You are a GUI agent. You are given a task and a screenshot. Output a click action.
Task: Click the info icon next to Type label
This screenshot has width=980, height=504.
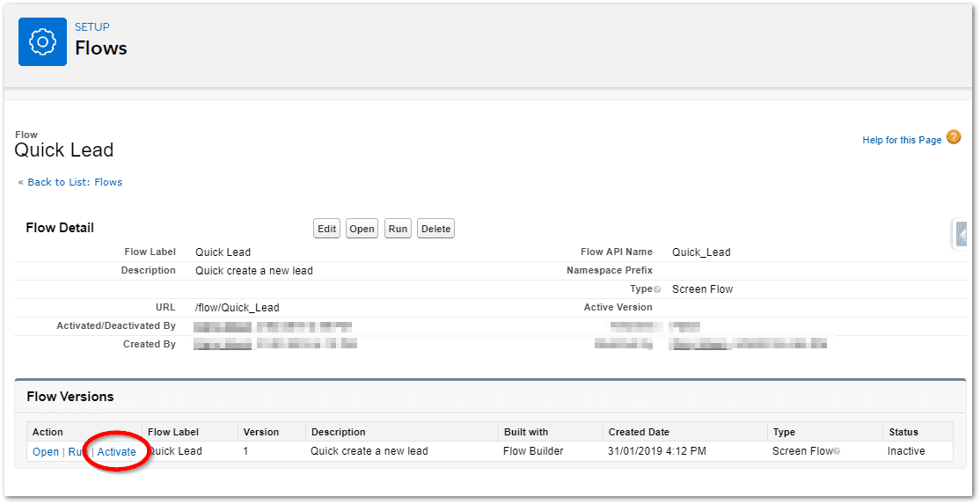tap(657, 289)
